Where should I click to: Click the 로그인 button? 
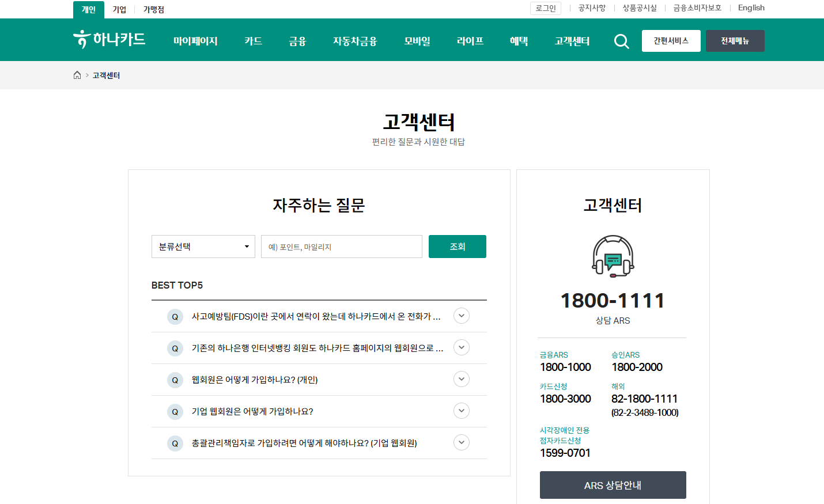coord(546,8)
